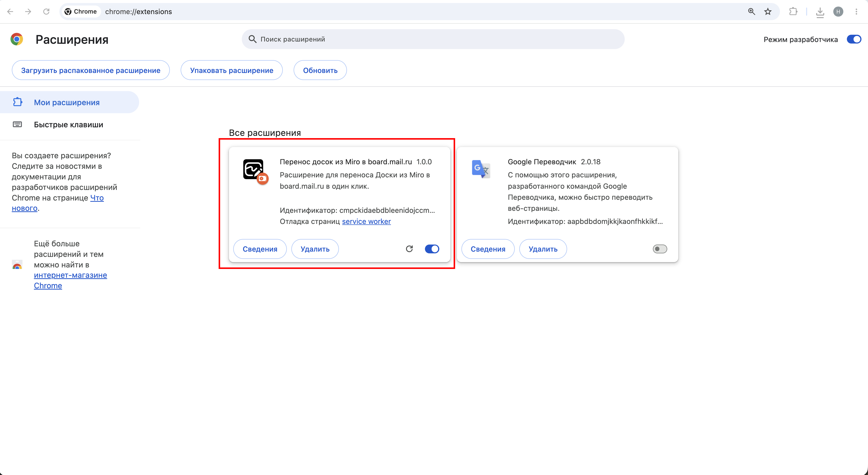868x475 pixels.
Task: Click Удалить for Miro transfer extension
Action: click(x=315, y=249)
